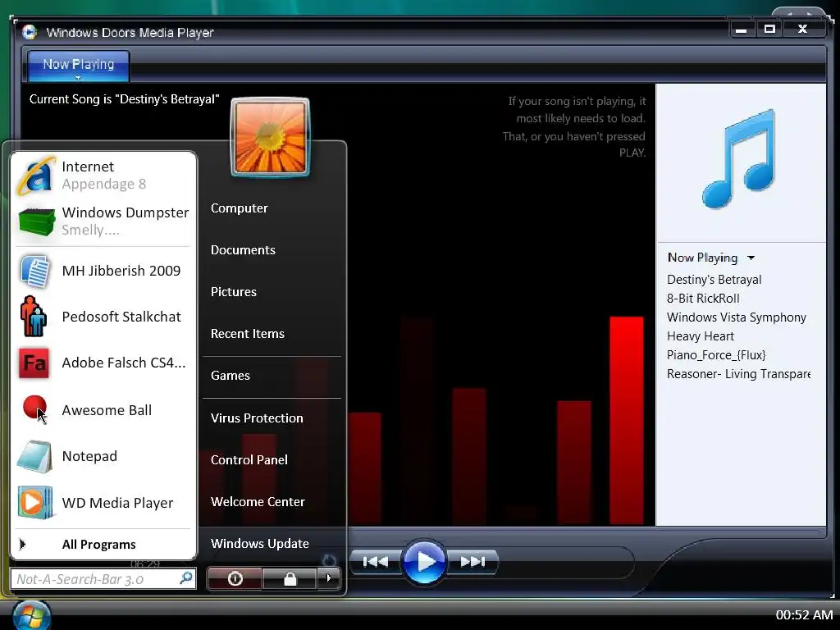Select Piano_Force_{Flux} in playlist
Screen dimensions: 840x630
(x=715, y=354)
